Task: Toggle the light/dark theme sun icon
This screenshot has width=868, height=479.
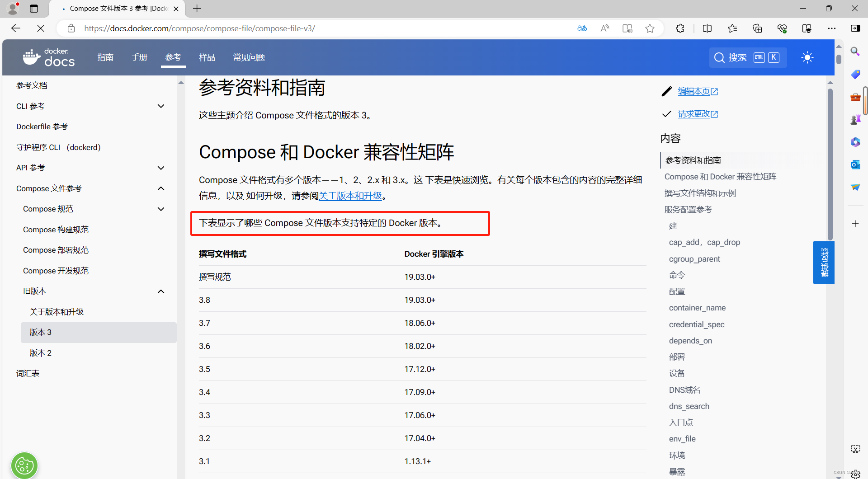Action: [808, 57]
